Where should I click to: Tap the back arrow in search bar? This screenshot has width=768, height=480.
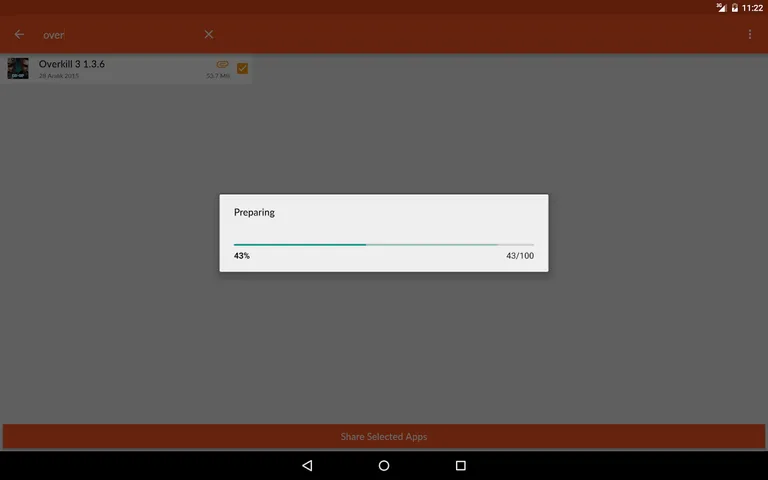(x=19, y=34)
